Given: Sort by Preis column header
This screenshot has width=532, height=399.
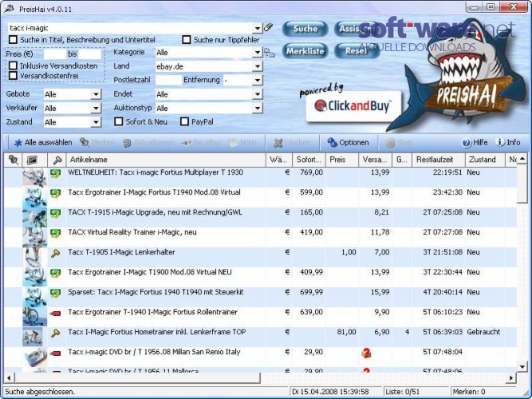Looking at the screenshot, I should point(341,160).
